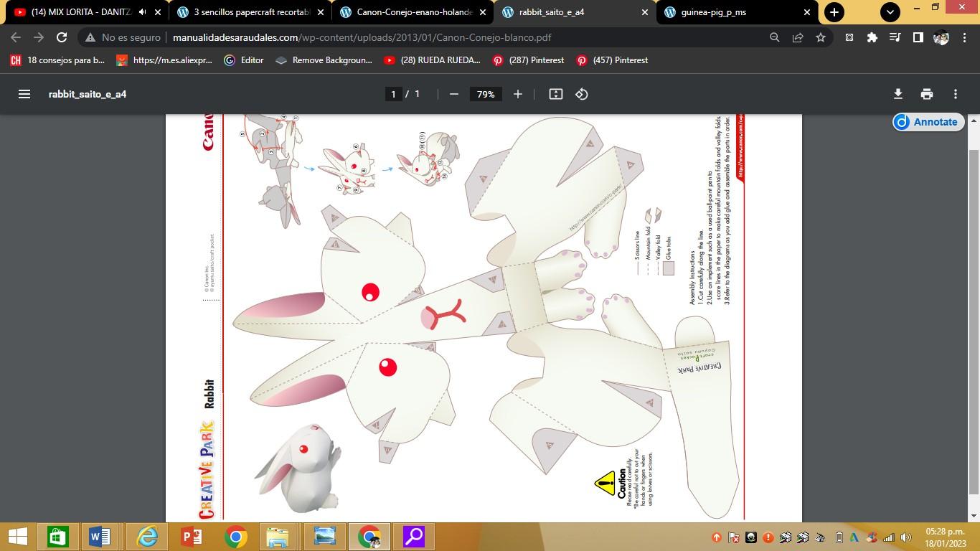Open the taskbar clock and date
The height and width of the screenshot is (551, 980).
click(x=946, y=537)
